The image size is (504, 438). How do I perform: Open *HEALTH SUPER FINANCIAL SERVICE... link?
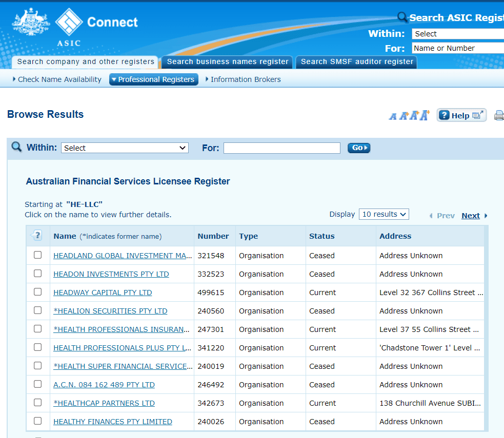(x=123, y=366)
